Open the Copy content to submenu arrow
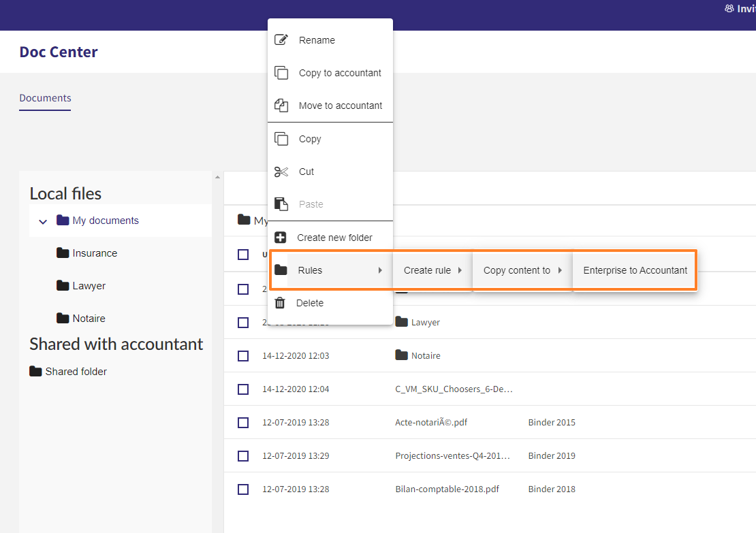This screenshot has width=756, height=533. point(560,270)
